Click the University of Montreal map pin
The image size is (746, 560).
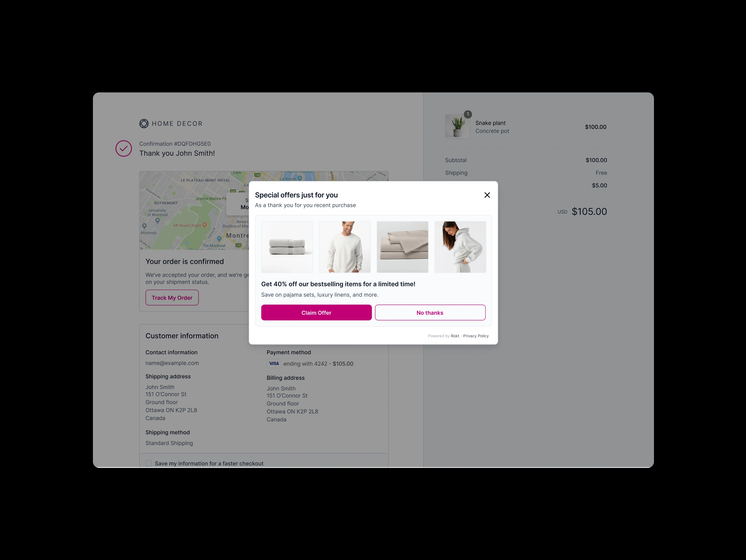click(x=158, y=221)
